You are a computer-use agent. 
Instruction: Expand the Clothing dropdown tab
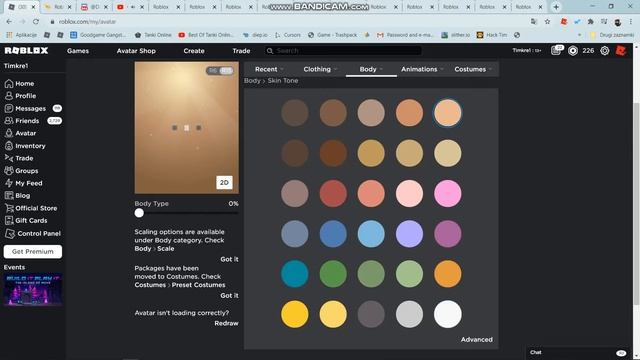tap(320, 69)
